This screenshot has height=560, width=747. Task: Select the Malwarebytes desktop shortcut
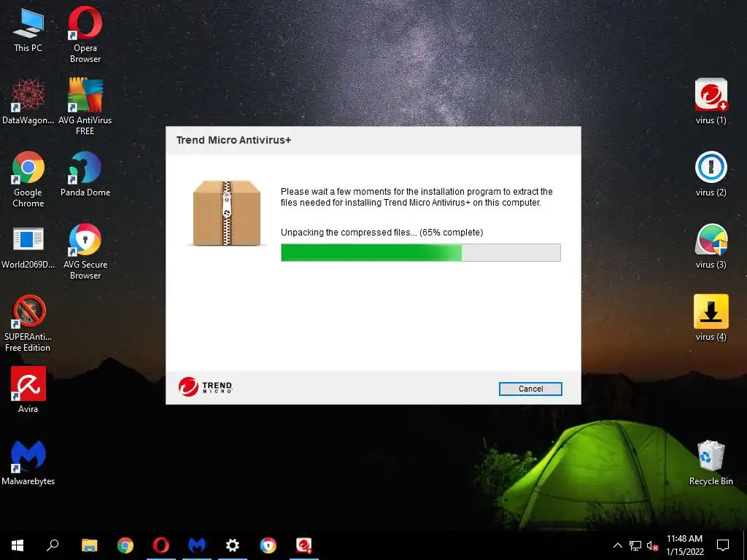28,462
